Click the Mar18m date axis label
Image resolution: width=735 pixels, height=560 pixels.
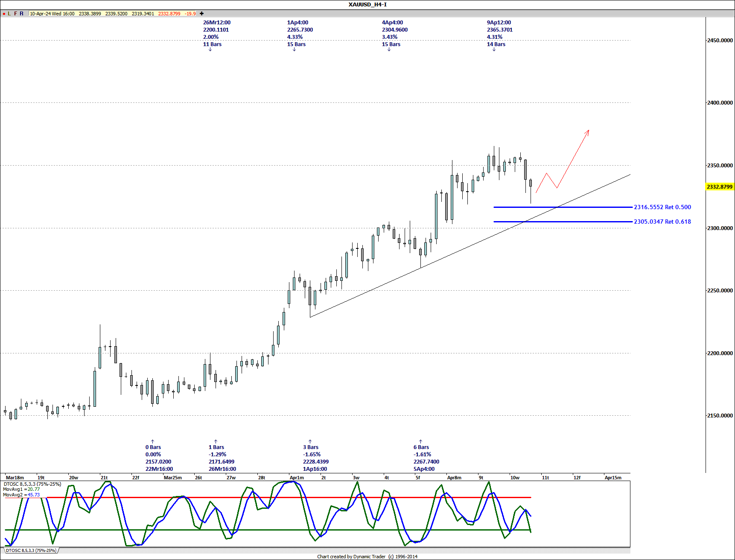pyautogui.click(x=15, y=478)
